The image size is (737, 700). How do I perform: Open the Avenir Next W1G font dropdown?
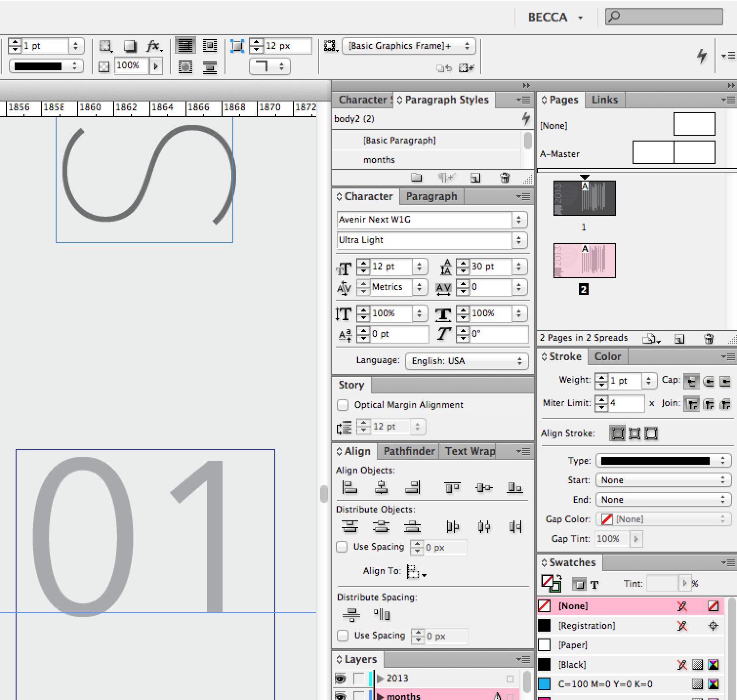[519, 220]
